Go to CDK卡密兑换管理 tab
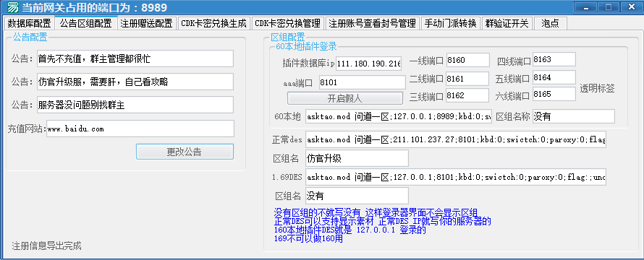Viewport: 644px width, 260px height. tap(287, 23)
